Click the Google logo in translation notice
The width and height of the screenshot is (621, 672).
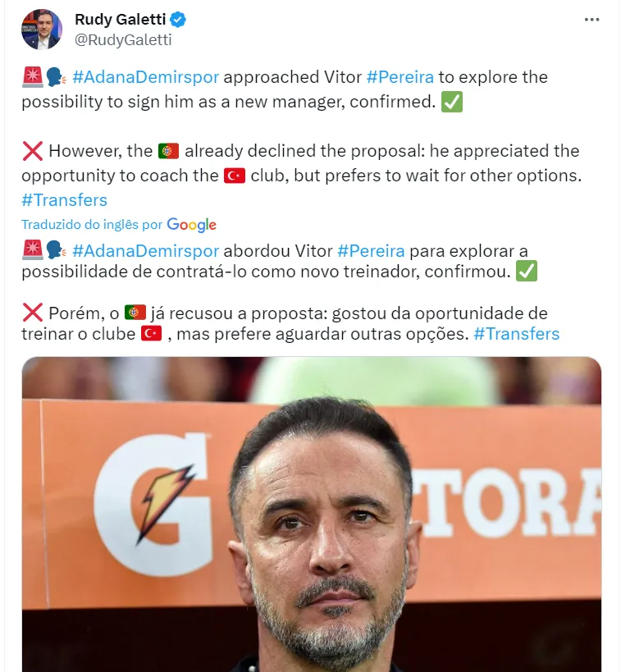[192, 225]
